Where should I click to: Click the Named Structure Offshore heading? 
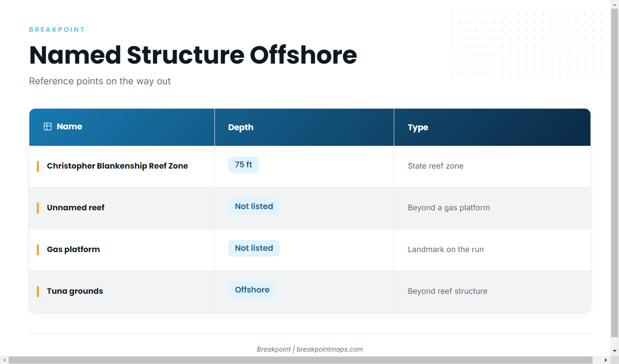(193, 55)
